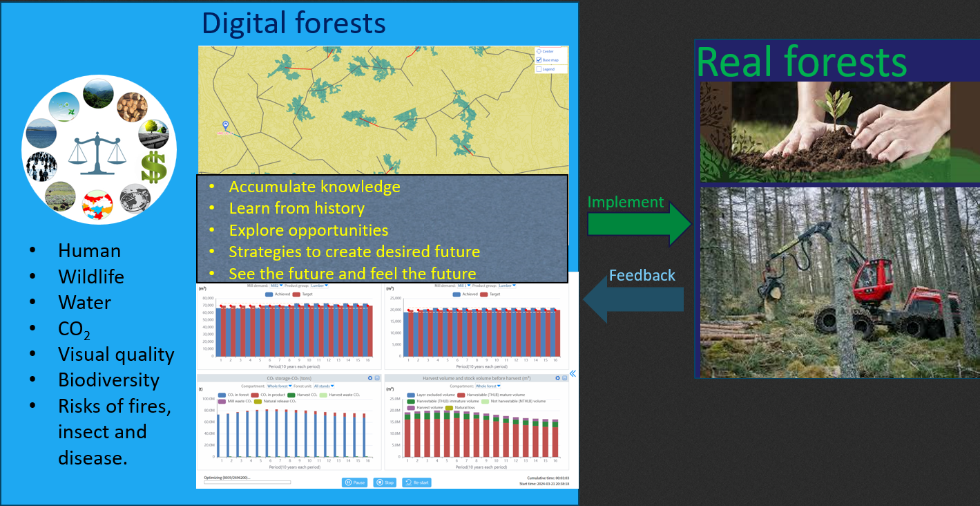
Task: Toggle Target legend in the Mill2 chart
Action: click(x=302, y=294)
